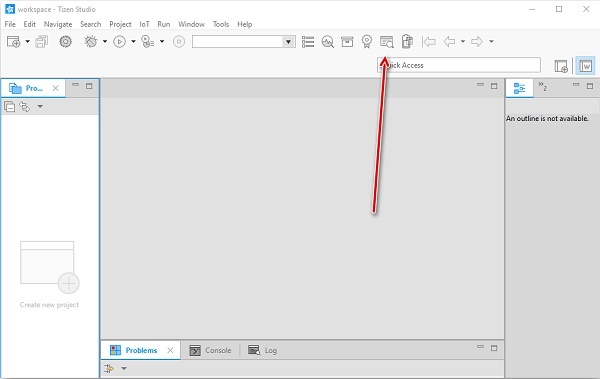Open the Package Manager icon
This screenshot has height=379, width=600.
tap(347, 41)
